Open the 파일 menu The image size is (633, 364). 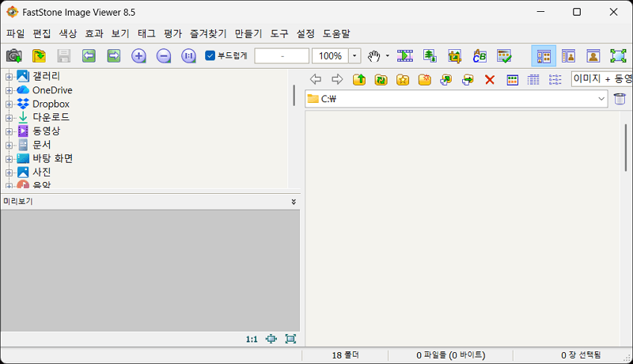coord(15,33)
